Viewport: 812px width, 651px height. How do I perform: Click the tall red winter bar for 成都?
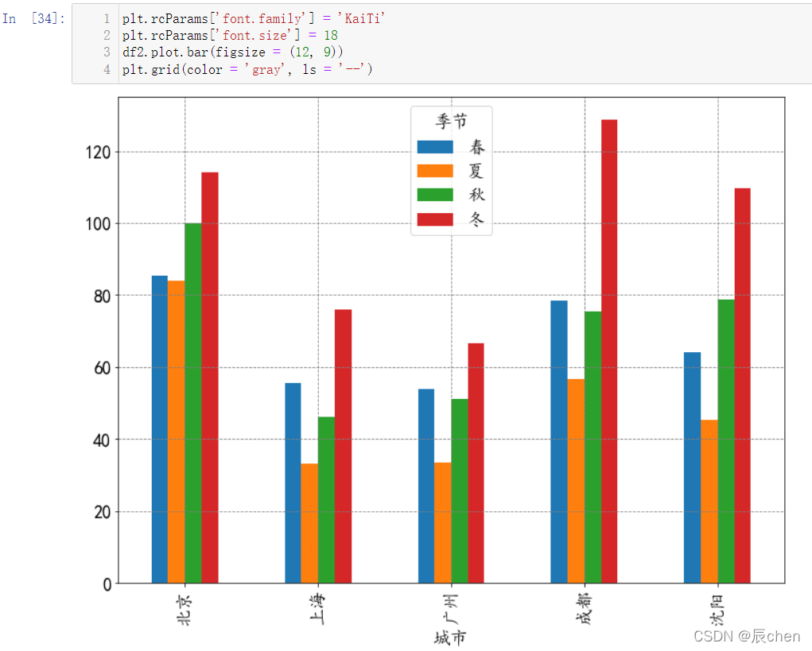(609, 351)
